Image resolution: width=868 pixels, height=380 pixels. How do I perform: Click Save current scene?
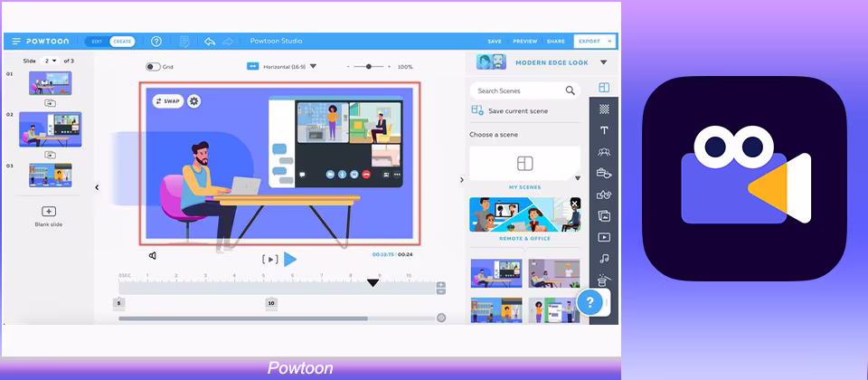509,110
